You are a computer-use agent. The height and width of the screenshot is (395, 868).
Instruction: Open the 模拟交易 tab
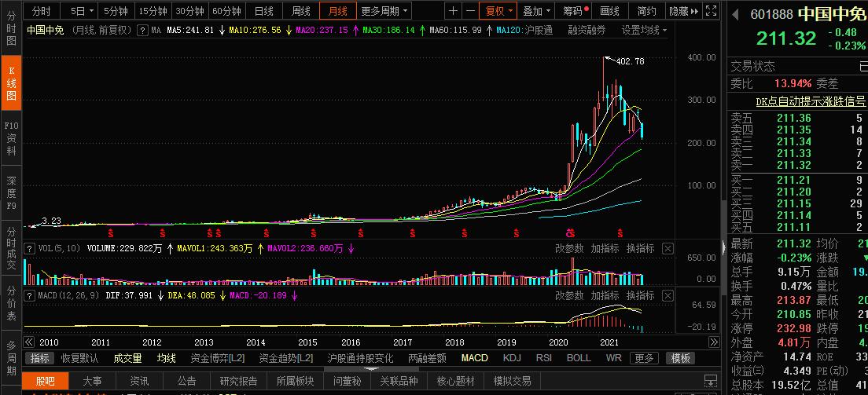(513, 381)
